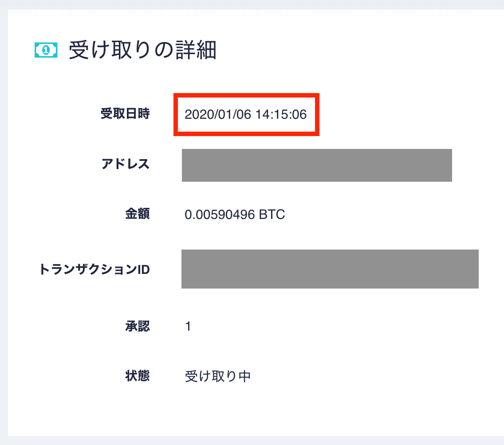Viewport: 504px width, 445px height.
Task: Select the 0.00590496 BTC amount
Action: [x=235, y=215]
